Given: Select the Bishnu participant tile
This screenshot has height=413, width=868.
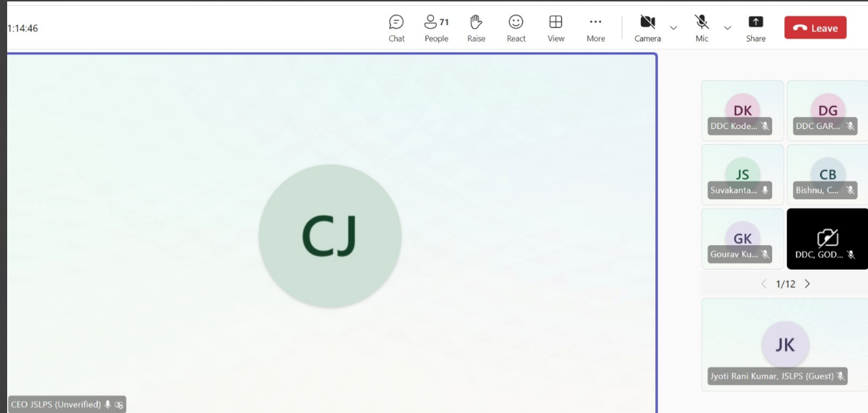Looking at the screenshot, I should (x=828, y=174).
